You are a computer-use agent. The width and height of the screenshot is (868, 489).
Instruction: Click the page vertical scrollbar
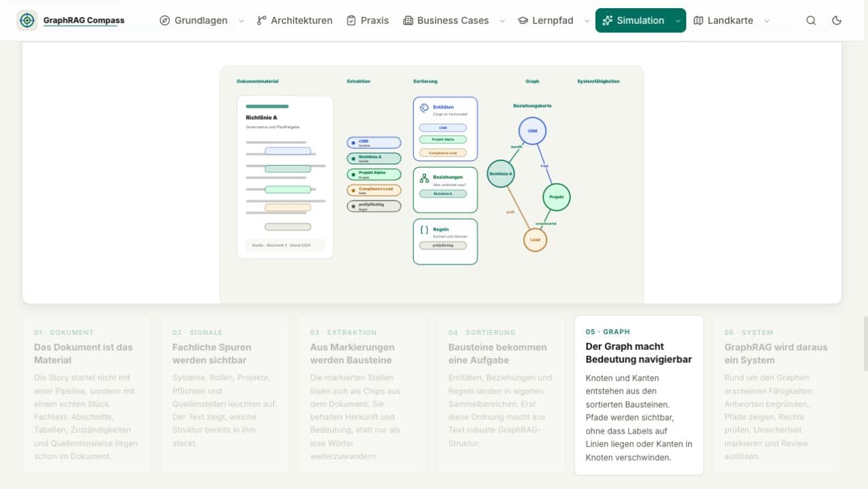[x=865, y=344]
